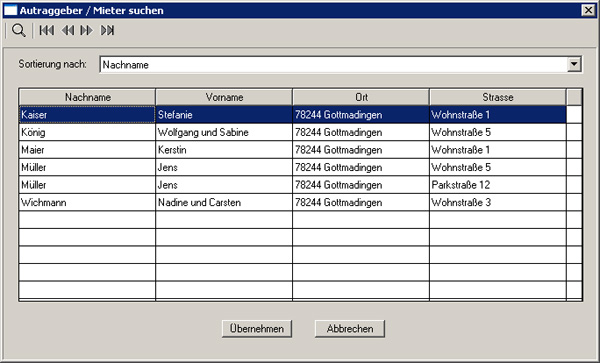Click the Ort column header
600x363 pixels.
tap(361, 97)
